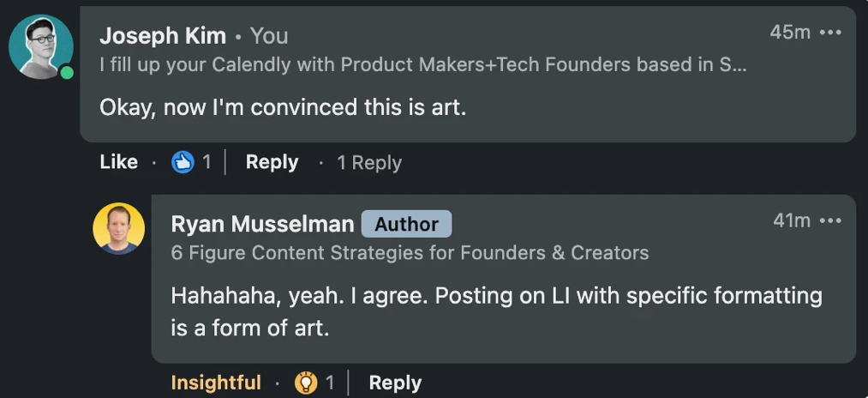The width and height of the screenshot is (868, 398).
Task: Open the three-dot options on Ryan Musselman's reply
Action: (830, 220)
